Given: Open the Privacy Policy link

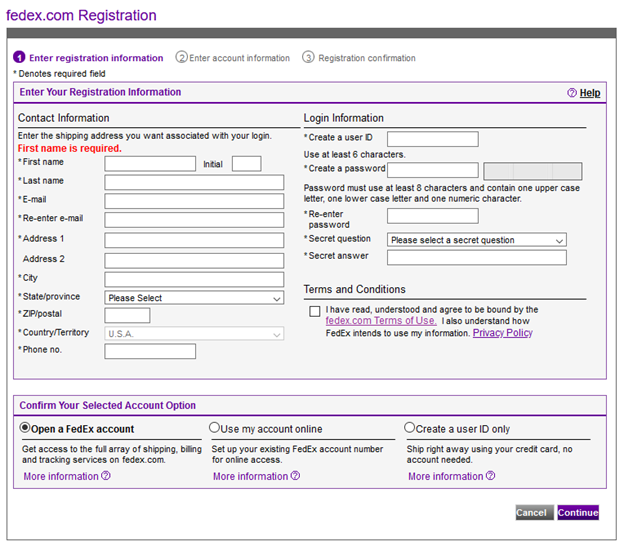Looking at the screenshot, I should click(x=502, y=333).
